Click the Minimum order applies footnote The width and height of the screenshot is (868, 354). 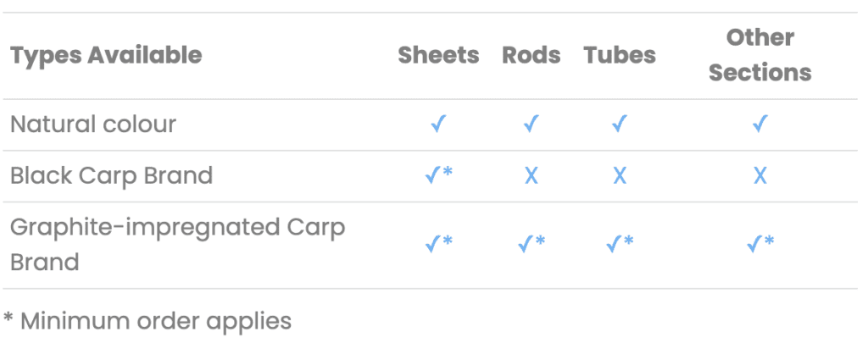pyautogui.click(x=147, y=321)
